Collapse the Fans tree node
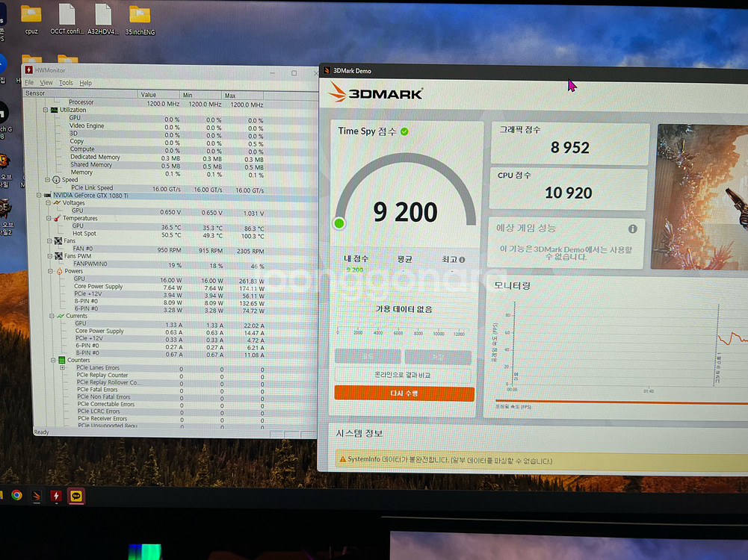Image resolution: width=748 pixels, height=560 pixels. coord(49,240)
